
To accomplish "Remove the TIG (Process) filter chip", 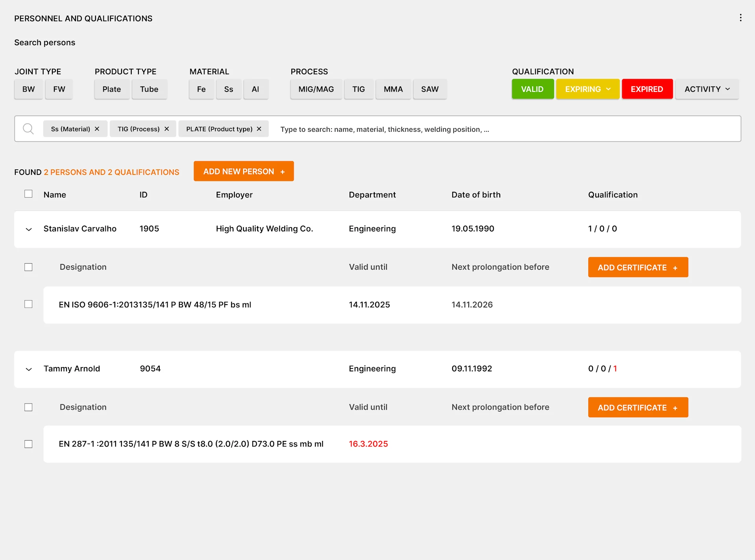I will [x=167, y=129].
